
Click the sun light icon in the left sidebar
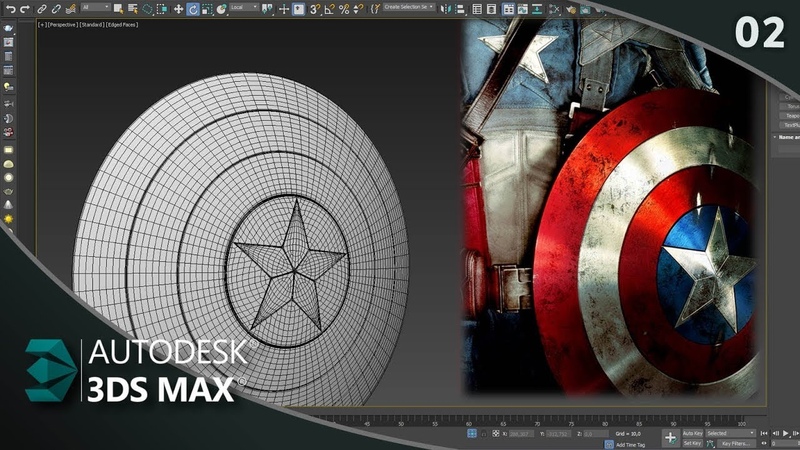tap(8, 219)
